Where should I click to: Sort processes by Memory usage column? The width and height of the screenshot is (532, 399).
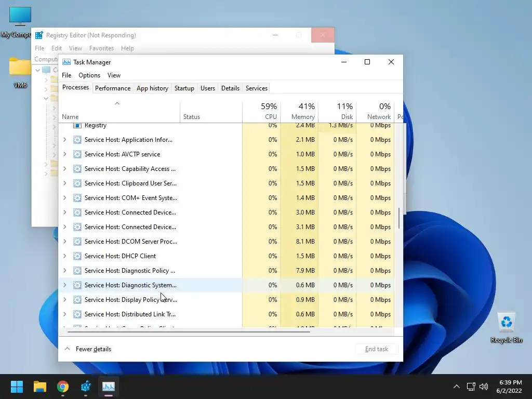click(x=299, y=112)
